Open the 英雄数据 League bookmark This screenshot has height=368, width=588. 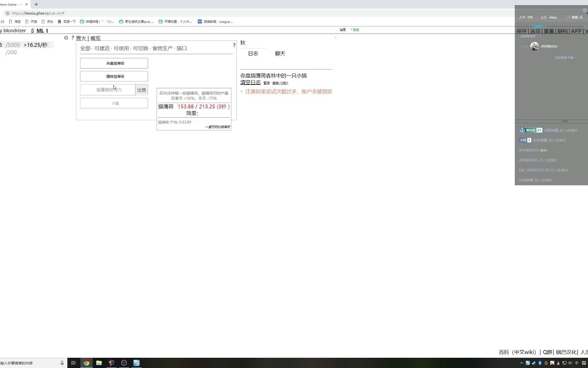(215, 21)
